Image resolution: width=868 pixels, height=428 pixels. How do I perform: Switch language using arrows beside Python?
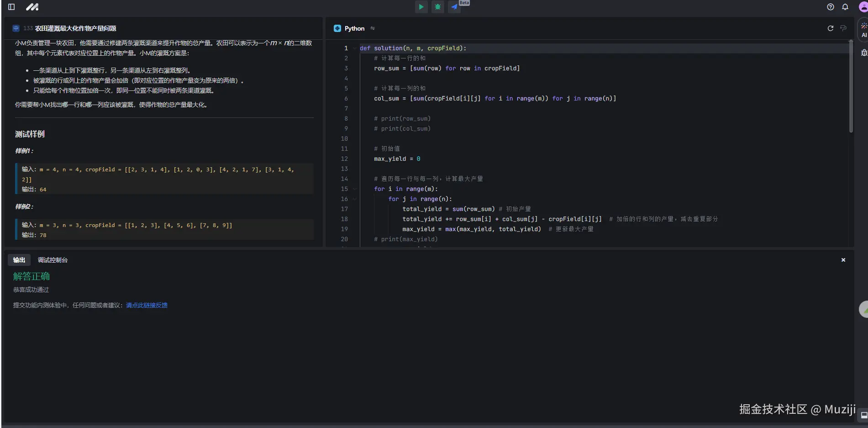coord(373,28)
